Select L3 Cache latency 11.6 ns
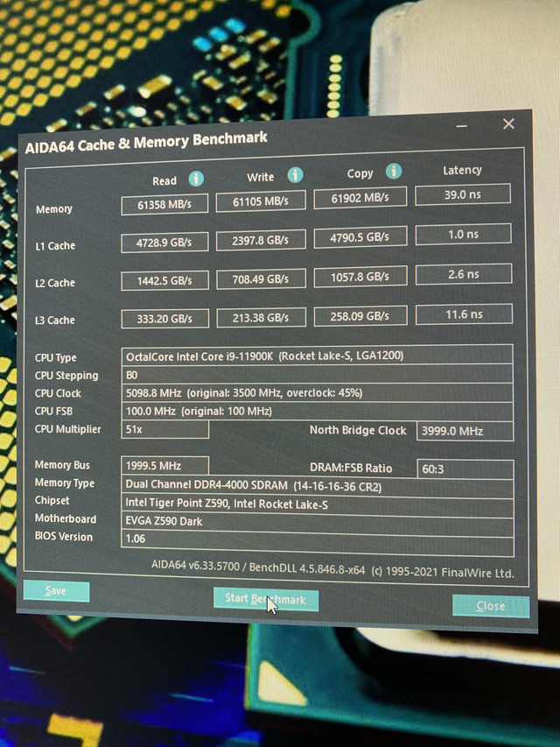 click(465, 314)
